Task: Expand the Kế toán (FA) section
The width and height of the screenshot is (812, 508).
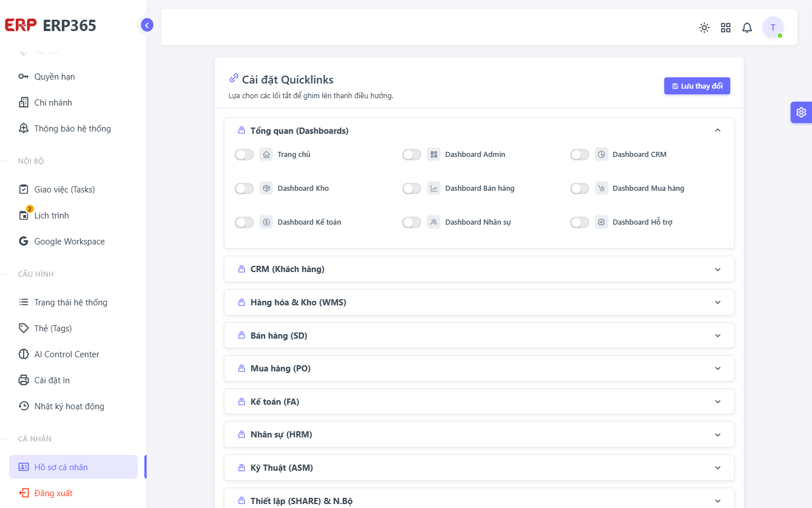Action: pos(479,402)
